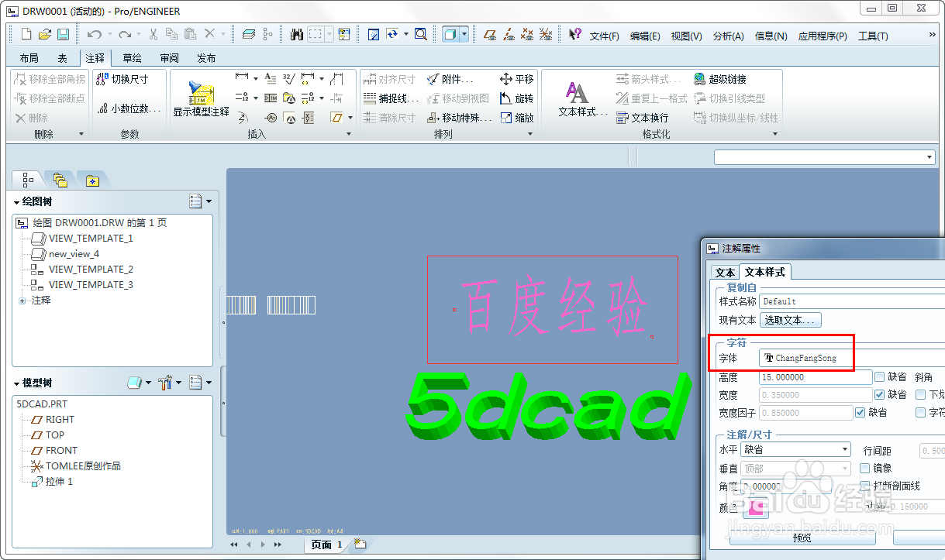Create a new file with the New icon
Image resolution: width=945 pixels, height=560 pixels.
point(26,34)
